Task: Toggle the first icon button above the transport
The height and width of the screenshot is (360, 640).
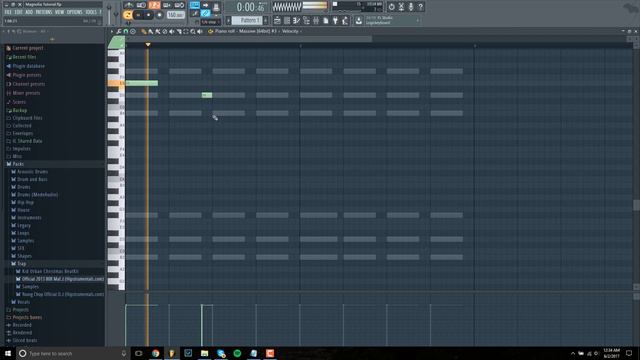Action: point(129,5)
